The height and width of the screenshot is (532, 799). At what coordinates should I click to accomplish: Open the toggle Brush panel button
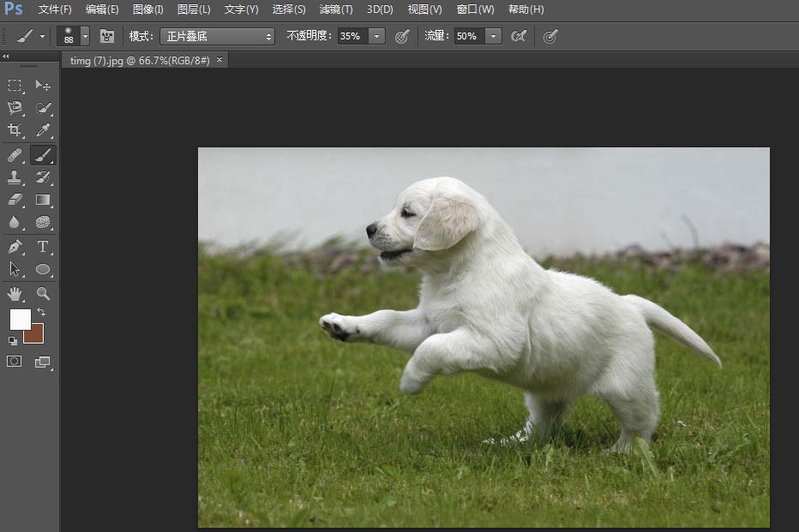(106, 36)
